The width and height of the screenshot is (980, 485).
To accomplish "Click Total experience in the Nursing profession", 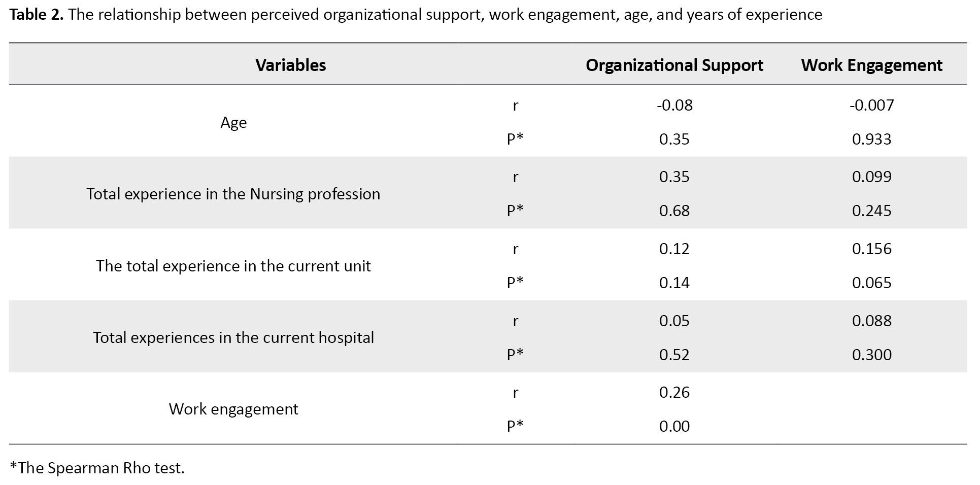I will (x=233, y=194).
